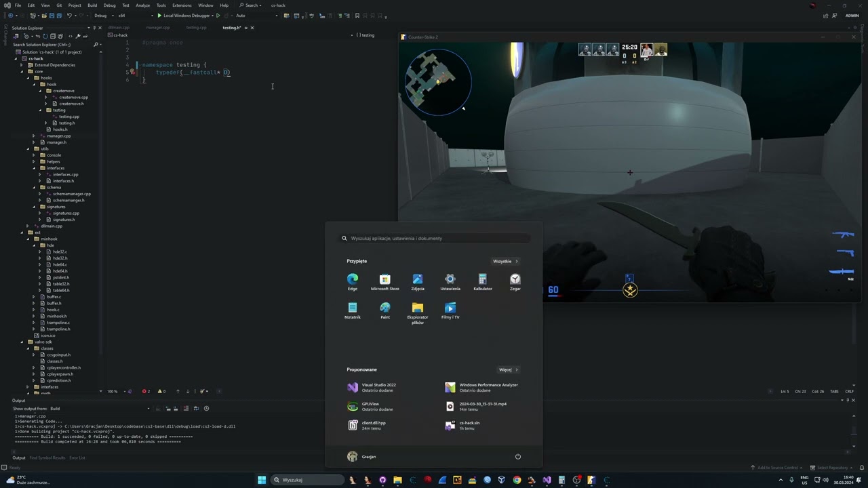This screenshot has height=488, width=868.
Task: Switch to the Error List tab
Action: point(77,457)
